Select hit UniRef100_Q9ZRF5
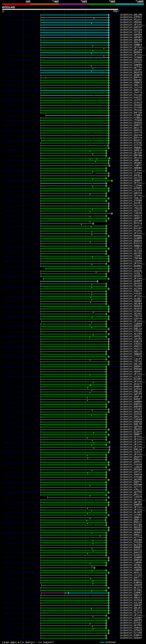This screenshot has width=146, height=644. pyautogui.click(x=131, y=281)
